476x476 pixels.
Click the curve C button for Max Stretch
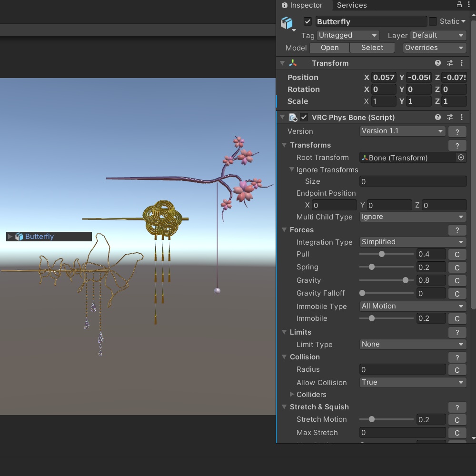click(457, 433)
